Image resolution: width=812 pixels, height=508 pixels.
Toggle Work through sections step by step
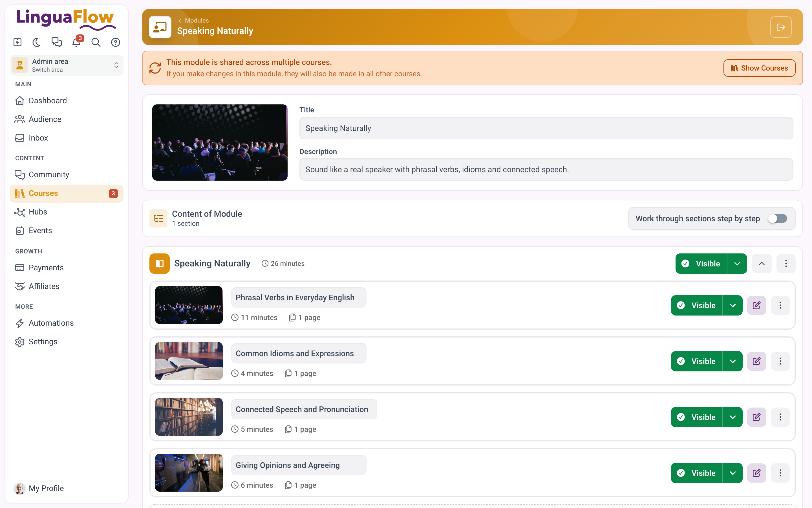coord(777,219)
